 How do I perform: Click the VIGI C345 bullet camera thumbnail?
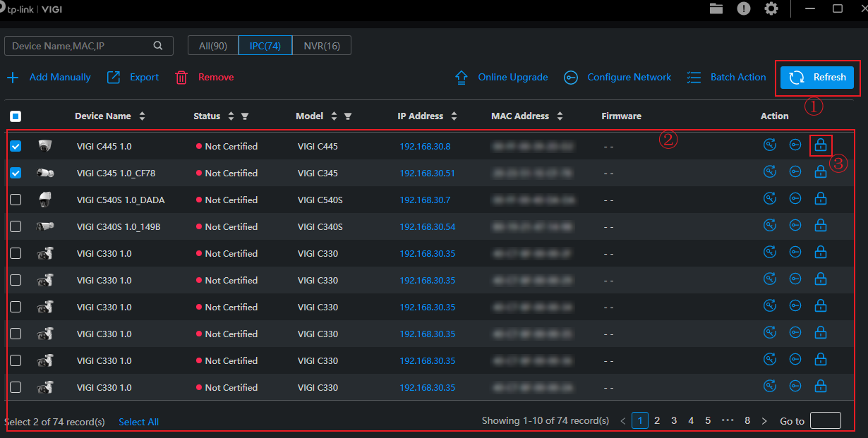tap(45, 173)
